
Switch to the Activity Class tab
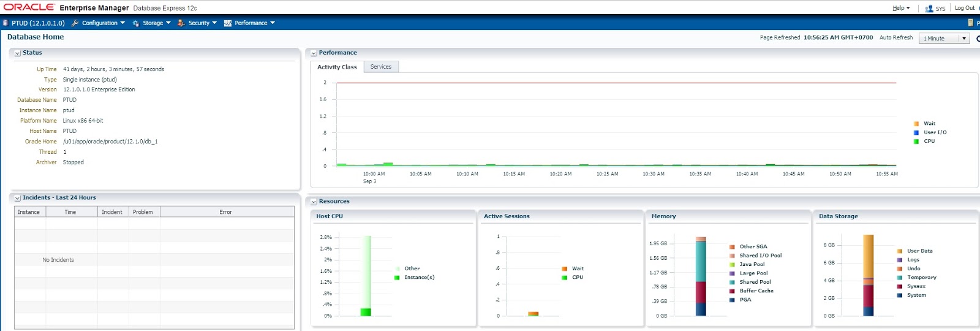coord(337,67)
